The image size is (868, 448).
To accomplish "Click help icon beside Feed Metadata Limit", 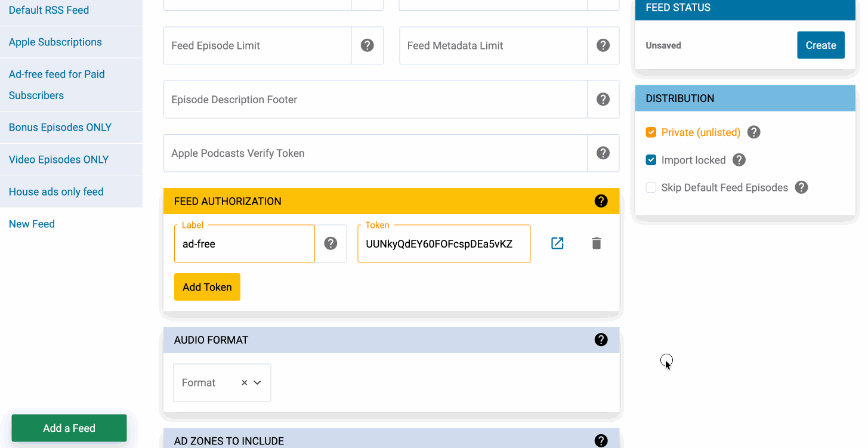I will pyautogui.click(x=603, y=45).
